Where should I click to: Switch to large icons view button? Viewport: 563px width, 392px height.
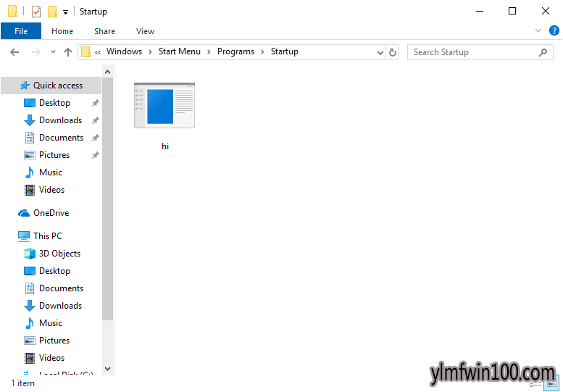click(551, 384)
